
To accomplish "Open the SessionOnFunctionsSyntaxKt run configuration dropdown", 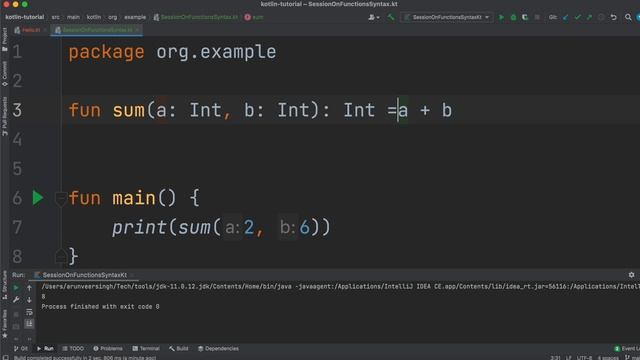I will (x=447, y=17).
